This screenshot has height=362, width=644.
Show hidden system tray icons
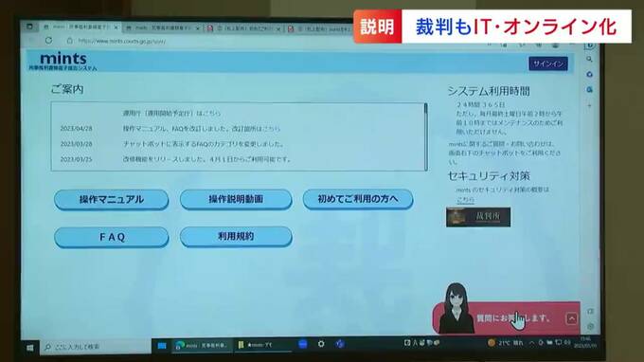[x=531, y=342]
